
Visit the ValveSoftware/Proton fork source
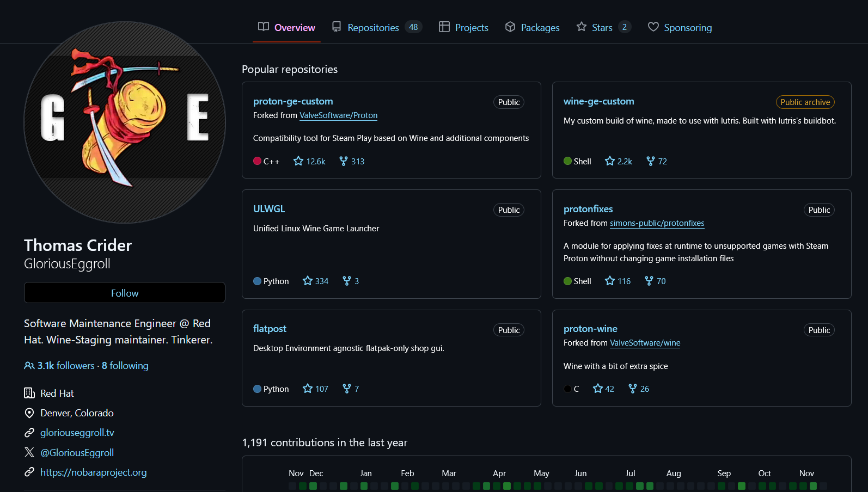coord(339,115)
